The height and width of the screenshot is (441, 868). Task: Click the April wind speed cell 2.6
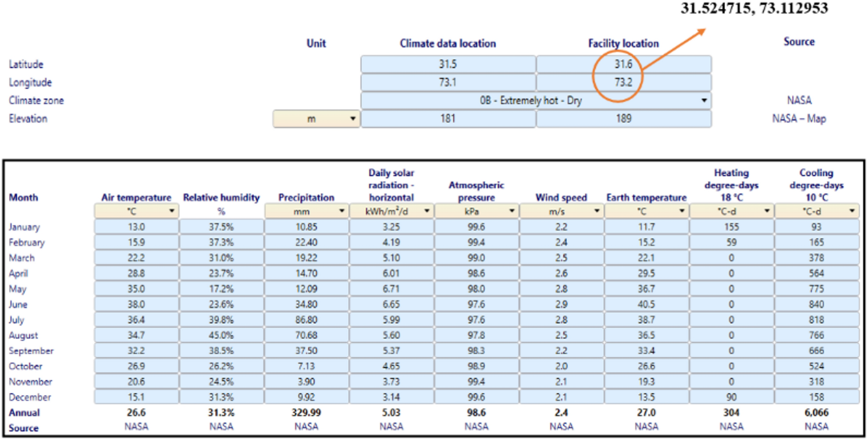(561, 274)
